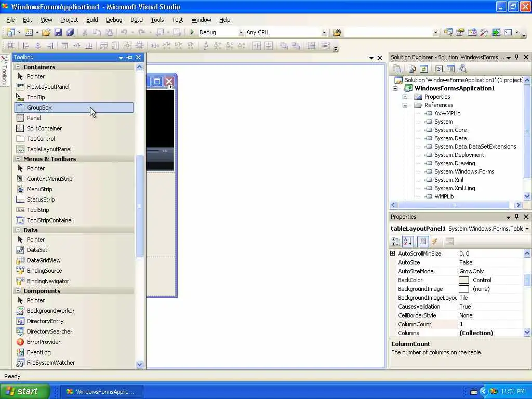Click the BackColor Control color swatch

pyautogui.click(x=464, y=280)
